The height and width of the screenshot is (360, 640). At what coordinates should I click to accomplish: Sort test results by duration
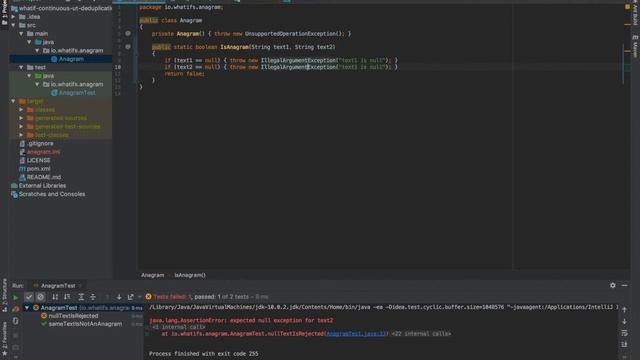67,297
